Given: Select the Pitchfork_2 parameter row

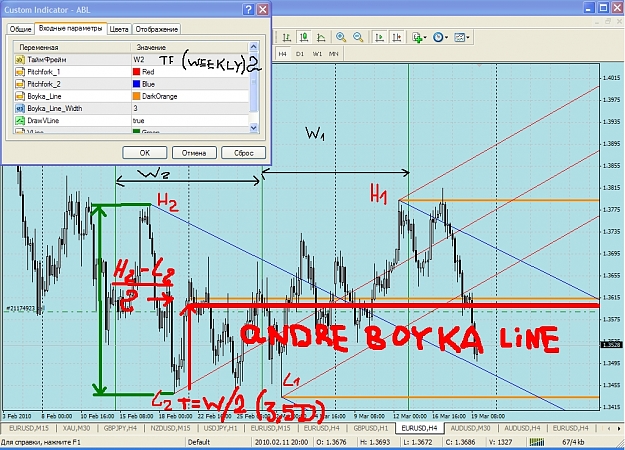Looking at the screenshot, I should 131,84.
